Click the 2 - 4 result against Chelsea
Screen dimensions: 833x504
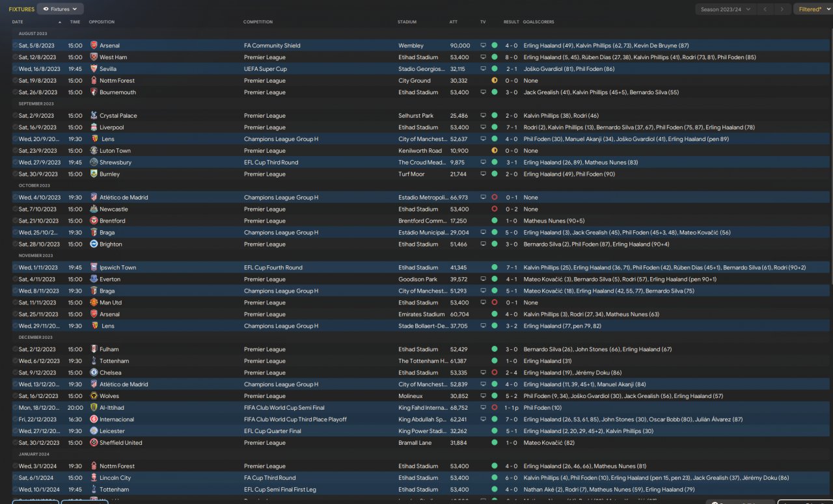[x=511, y=373]
